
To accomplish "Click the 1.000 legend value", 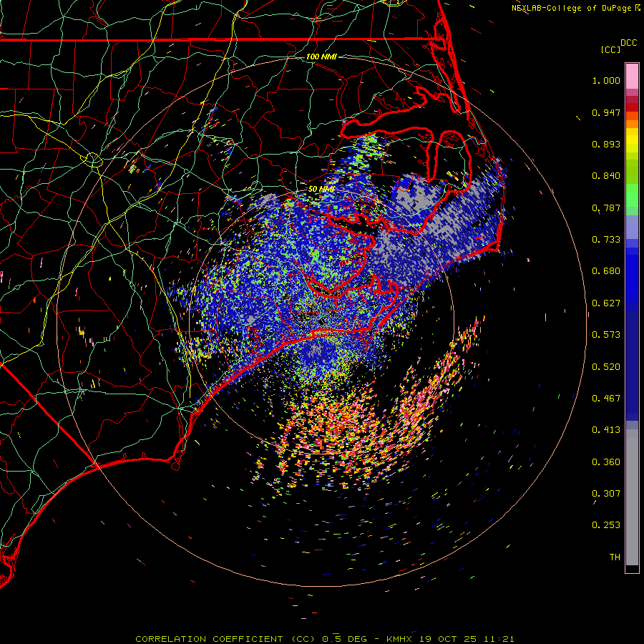I will coord(606,80).
